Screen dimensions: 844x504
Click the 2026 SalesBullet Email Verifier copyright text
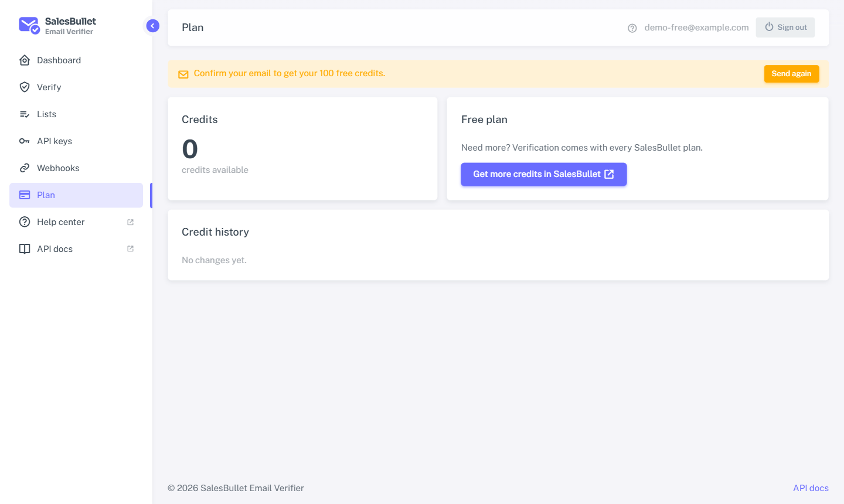pyautogui.click(x=236, y=488)
